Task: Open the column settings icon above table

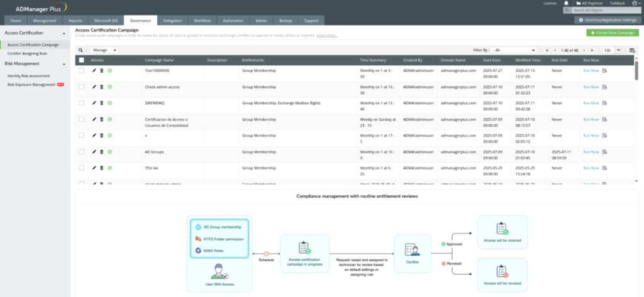Action: tap(632, 50)
